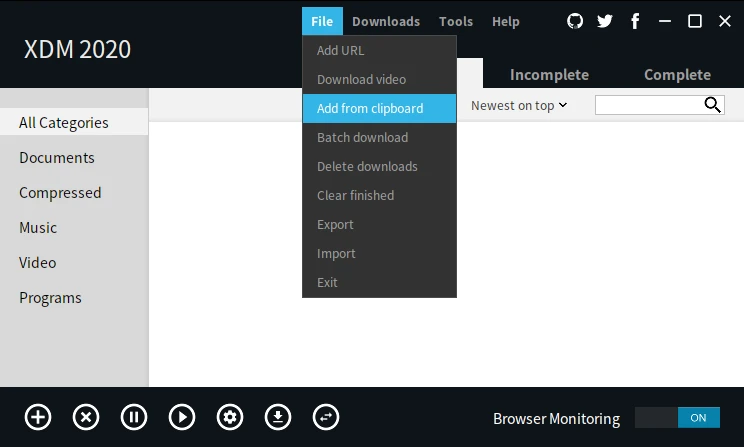Click the video downloader arrow icon

278,417
